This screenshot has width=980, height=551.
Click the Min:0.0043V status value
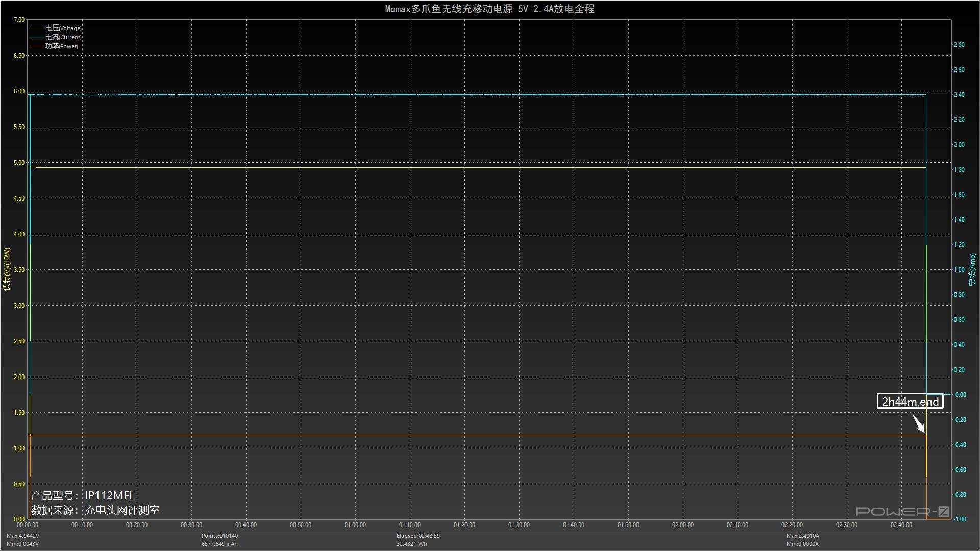(x=23, y=544)
